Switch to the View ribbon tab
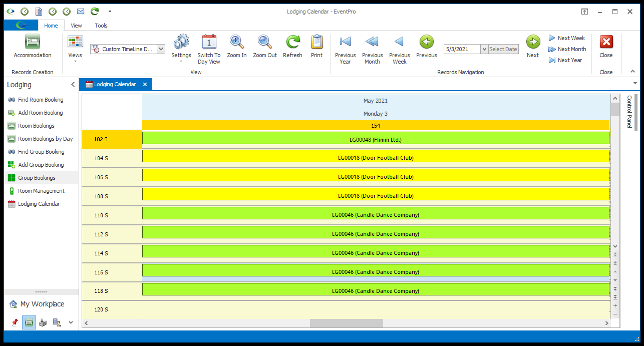Viewport: 644px width, 346px height. (76, 26)
